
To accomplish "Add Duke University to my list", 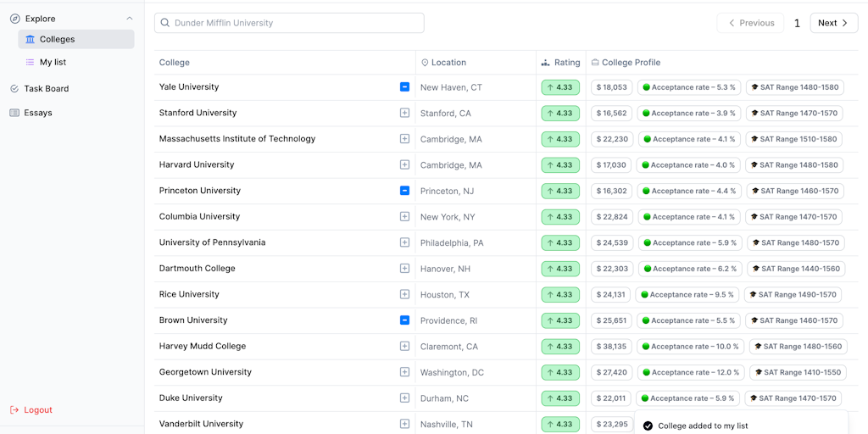I will (x=404, y=398).
